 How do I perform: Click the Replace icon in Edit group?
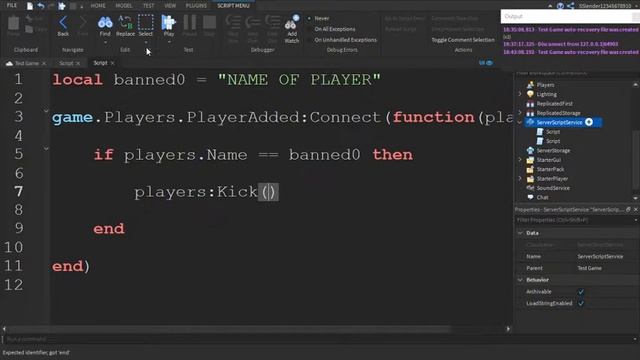pyautogui.click(x=125, y=22)
